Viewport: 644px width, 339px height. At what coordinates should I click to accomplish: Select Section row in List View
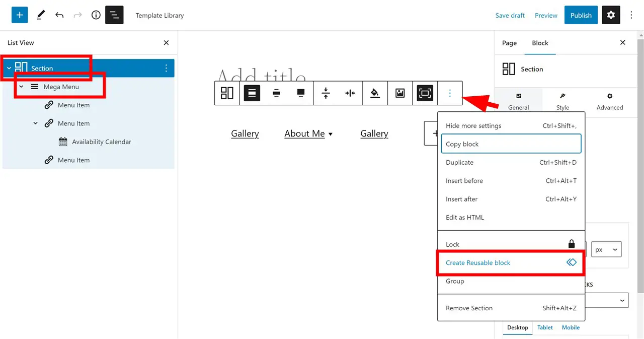click(89, 68)
